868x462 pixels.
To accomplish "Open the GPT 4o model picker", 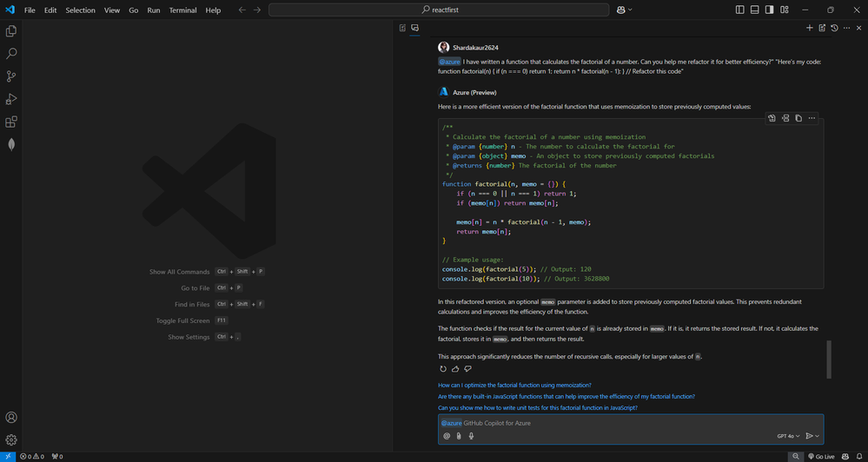I will coord(788,436).
